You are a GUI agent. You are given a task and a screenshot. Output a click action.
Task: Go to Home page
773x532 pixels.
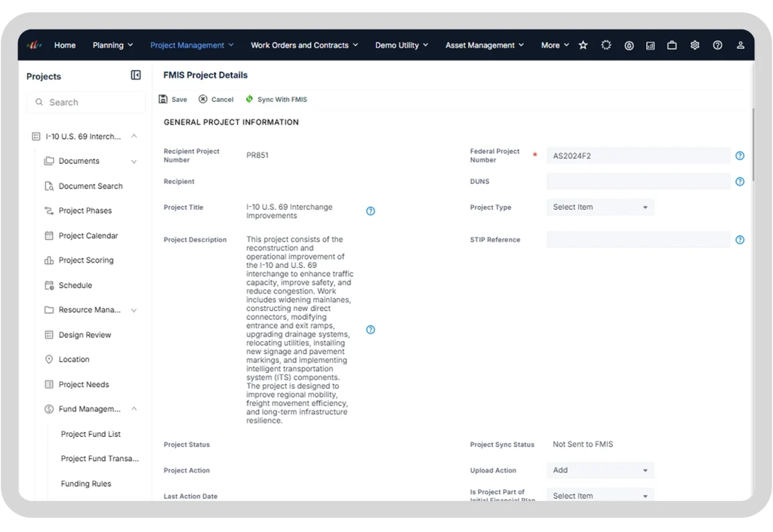point(65,45)
